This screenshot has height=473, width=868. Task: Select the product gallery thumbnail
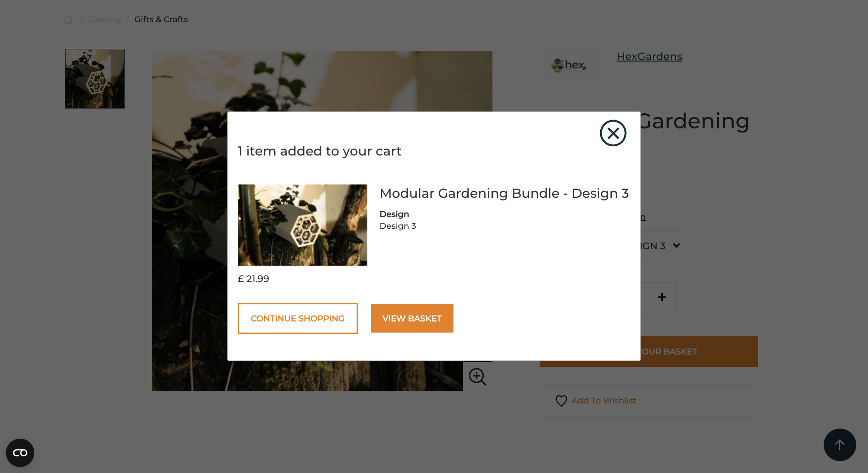point(95,79)
